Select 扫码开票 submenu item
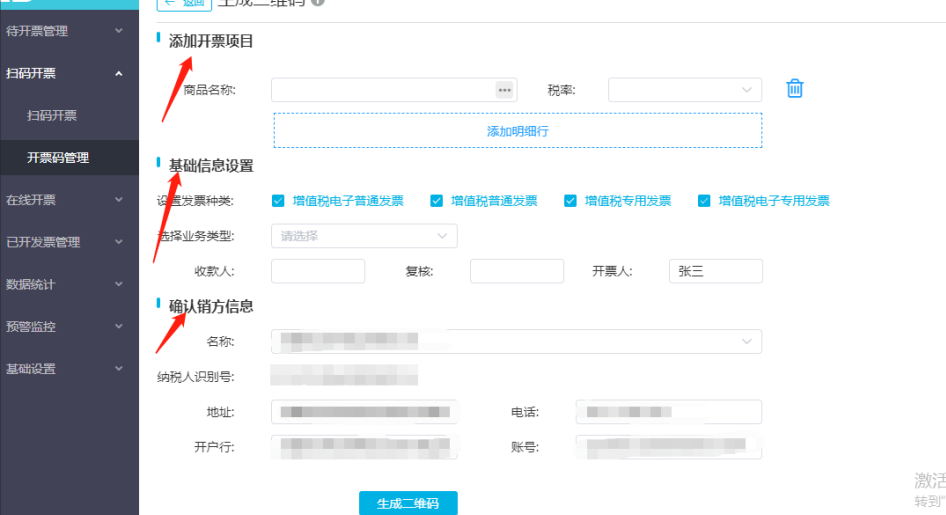 [x=52, y=116]
